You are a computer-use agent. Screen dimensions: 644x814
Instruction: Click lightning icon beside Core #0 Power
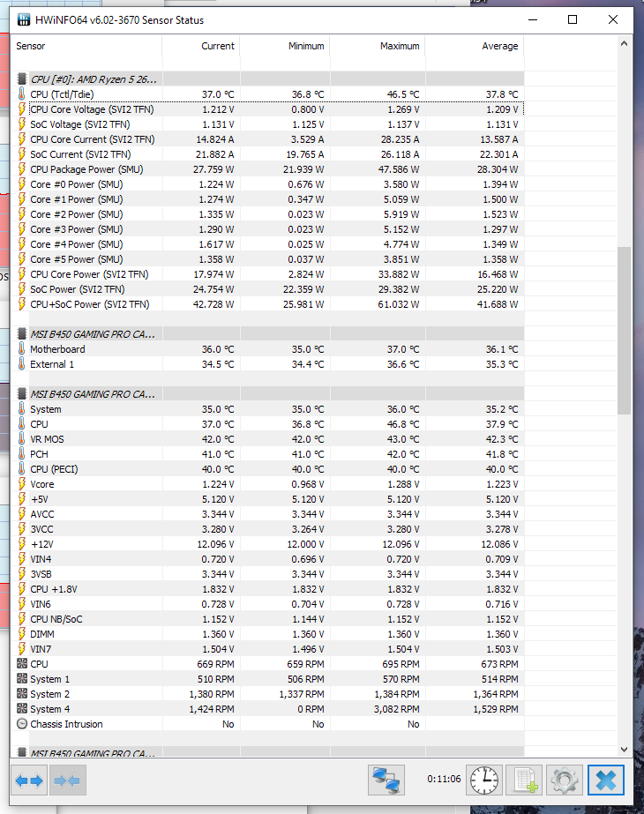[x=22, y=184]
